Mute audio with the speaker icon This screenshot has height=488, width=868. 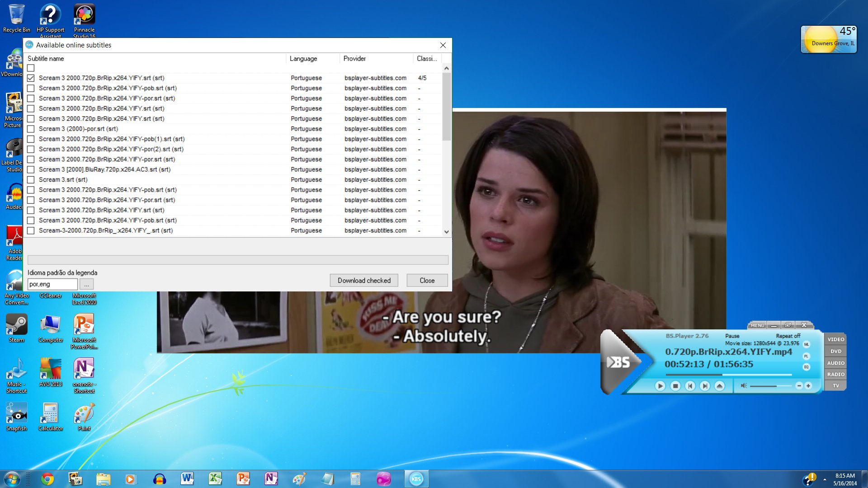[x=744, y=386]
